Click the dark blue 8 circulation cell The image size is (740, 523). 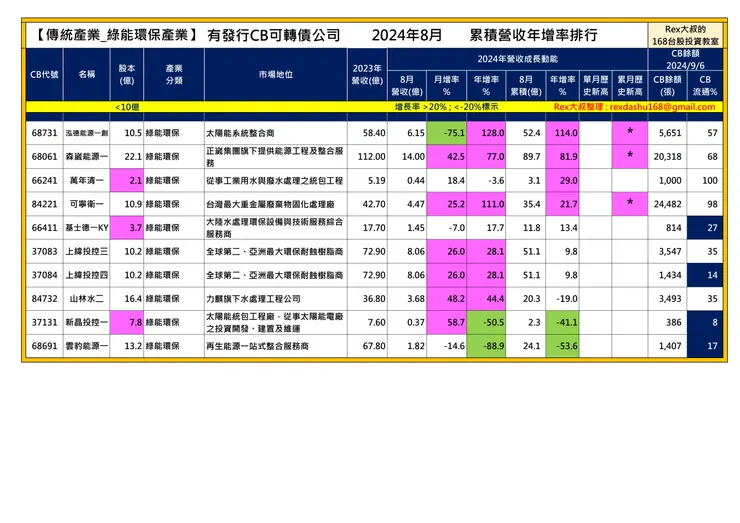705,322
